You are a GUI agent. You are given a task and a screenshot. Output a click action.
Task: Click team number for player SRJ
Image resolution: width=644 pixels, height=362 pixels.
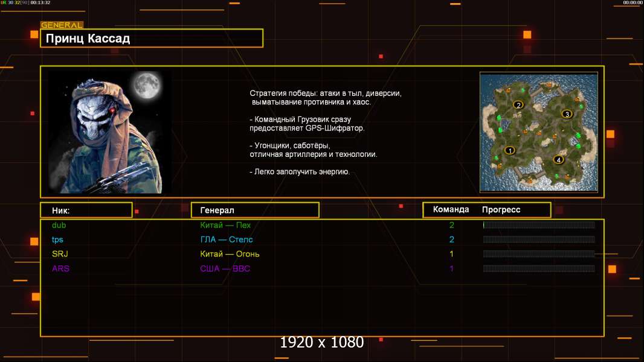[x=451, y=254]
